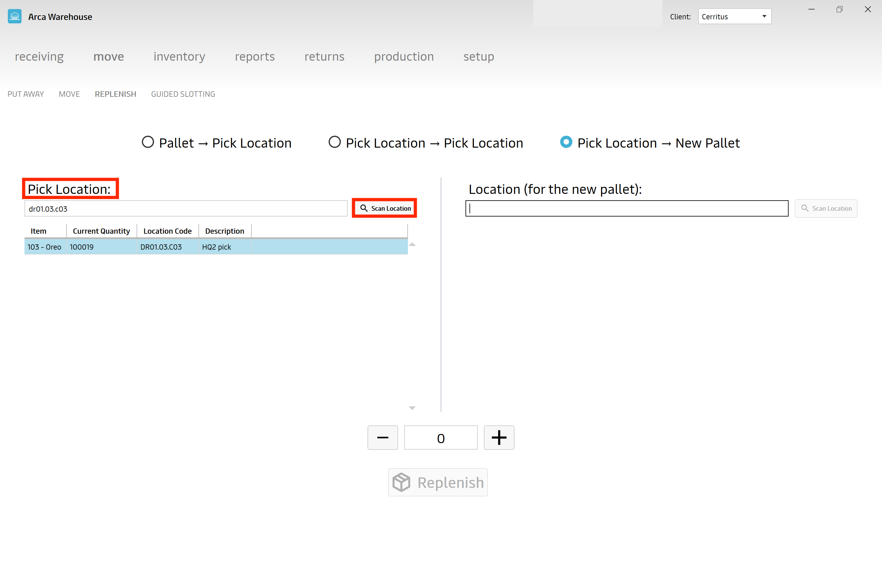
Task: Click the DR01.03.C03 location code cell
Action: click(168, 247)
